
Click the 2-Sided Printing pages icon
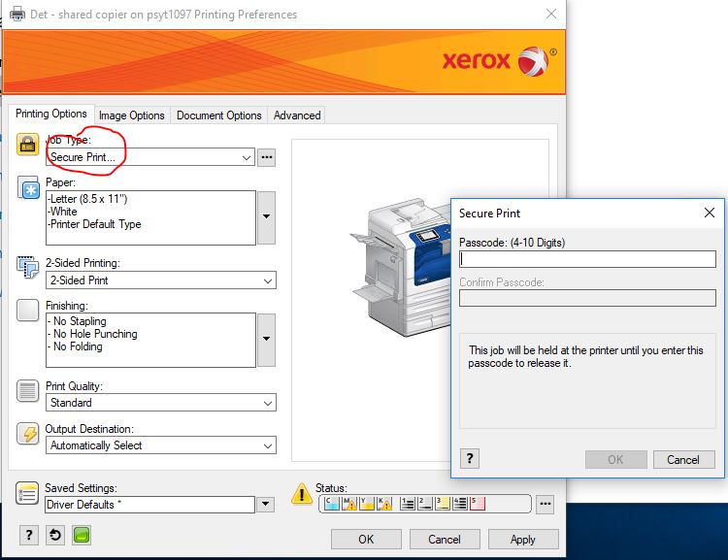(28, 267)
